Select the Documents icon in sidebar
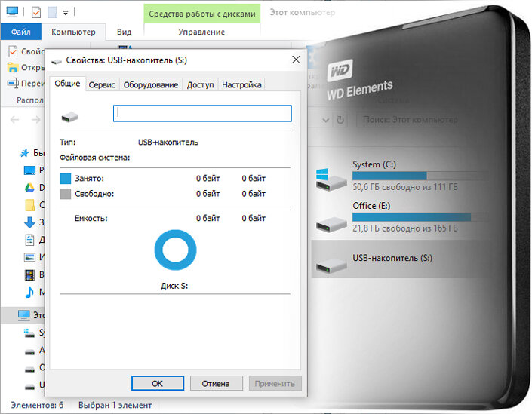 coord(30,240)
